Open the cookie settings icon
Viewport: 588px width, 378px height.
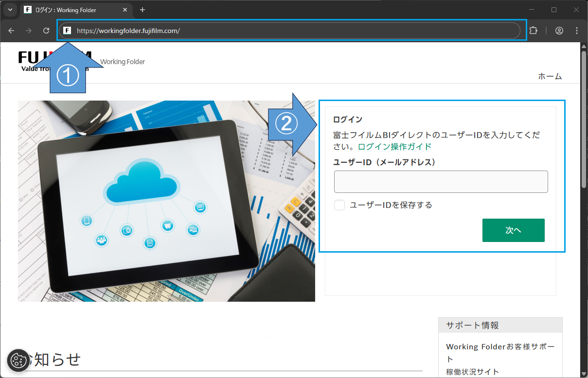coord(18,360)
